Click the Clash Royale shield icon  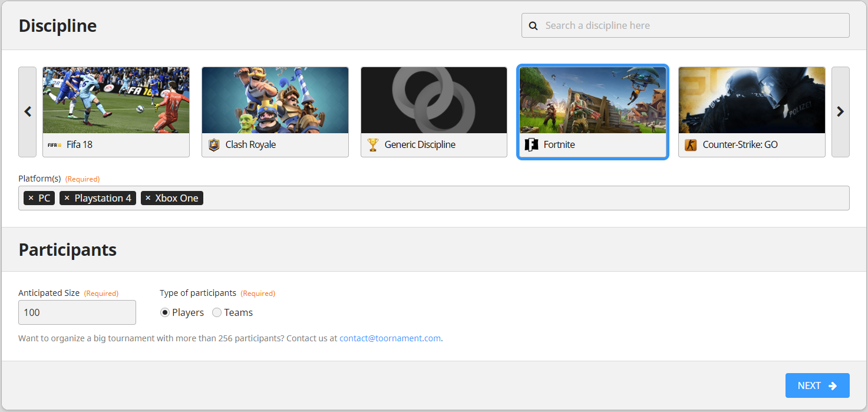(214, 144)
